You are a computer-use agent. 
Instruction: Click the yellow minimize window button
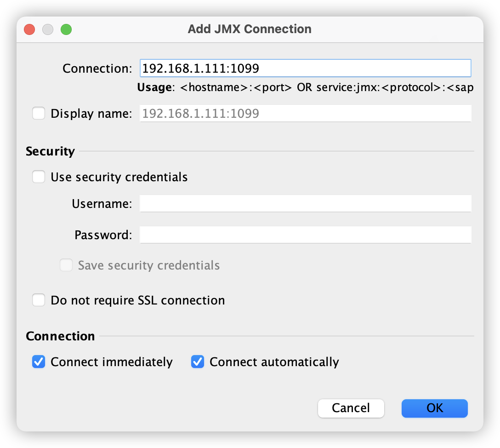point(48,29)
